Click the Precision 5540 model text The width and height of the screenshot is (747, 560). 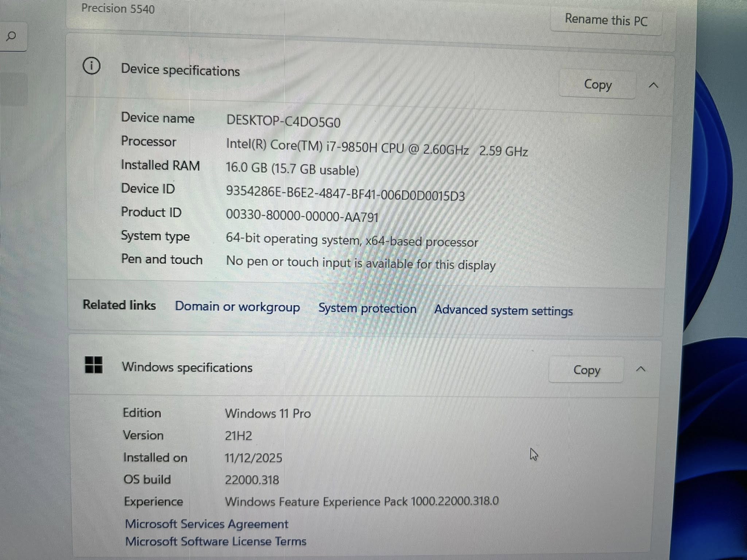(x=118, y=8)
